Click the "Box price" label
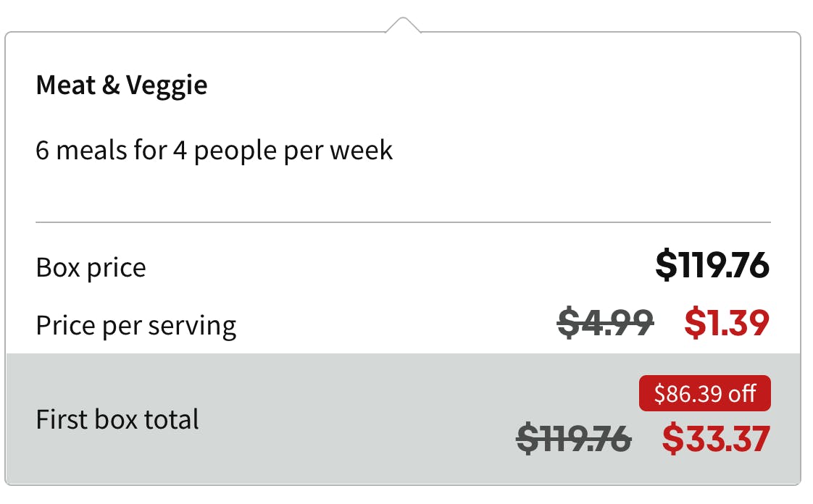This screenshot has width=813, height=504. click(91, 268)
